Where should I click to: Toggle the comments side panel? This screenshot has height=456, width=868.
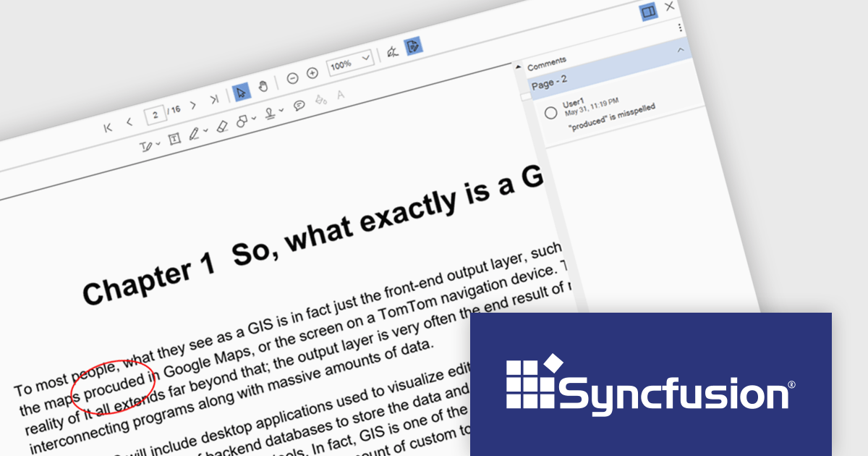648,12
